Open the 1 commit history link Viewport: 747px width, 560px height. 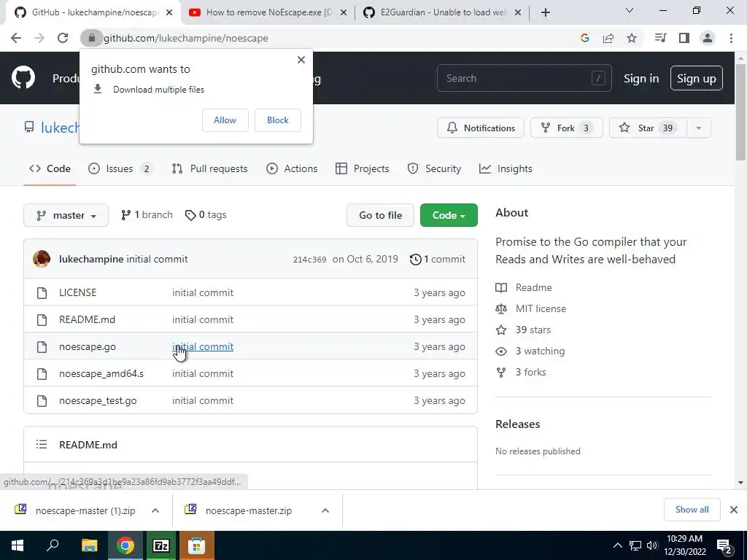click(438, 259)
